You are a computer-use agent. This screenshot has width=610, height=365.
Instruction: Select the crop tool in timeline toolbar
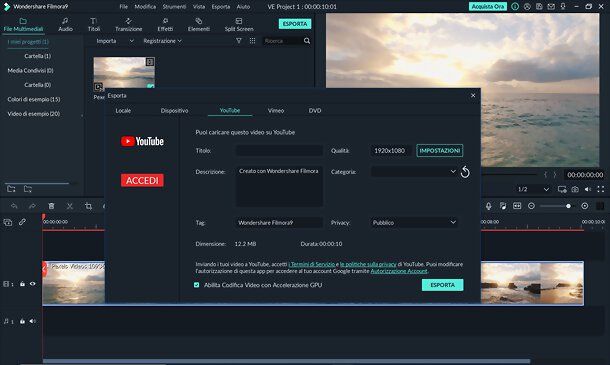pyautogui.click(x=88, y=206)
